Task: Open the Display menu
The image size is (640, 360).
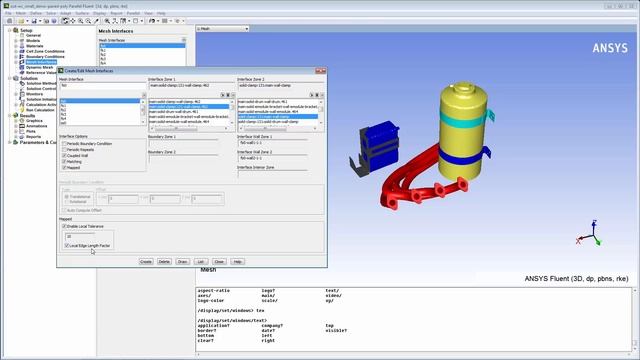Action: [100, 13]
